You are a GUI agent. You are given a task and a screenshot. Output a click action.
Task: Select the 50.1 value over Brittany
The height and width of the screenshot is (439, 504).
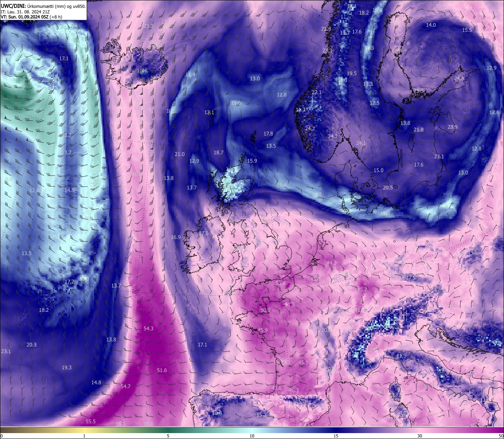265,310
